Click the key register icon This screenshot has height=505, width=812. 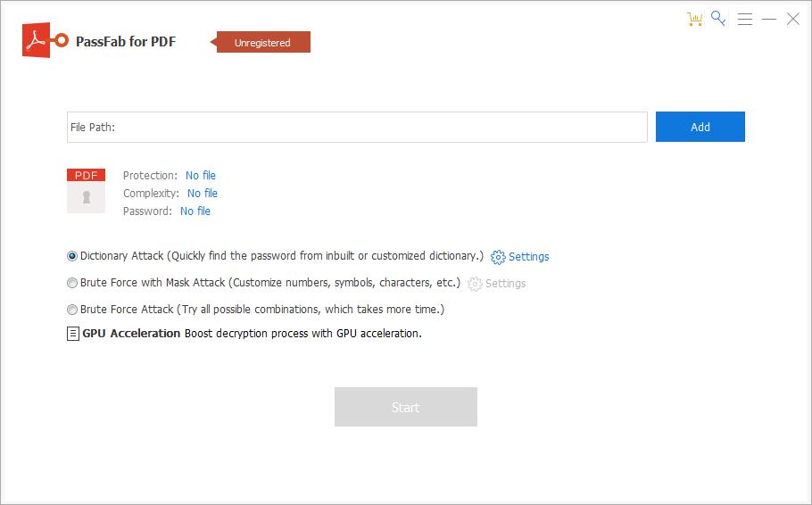tap(719, 19)
